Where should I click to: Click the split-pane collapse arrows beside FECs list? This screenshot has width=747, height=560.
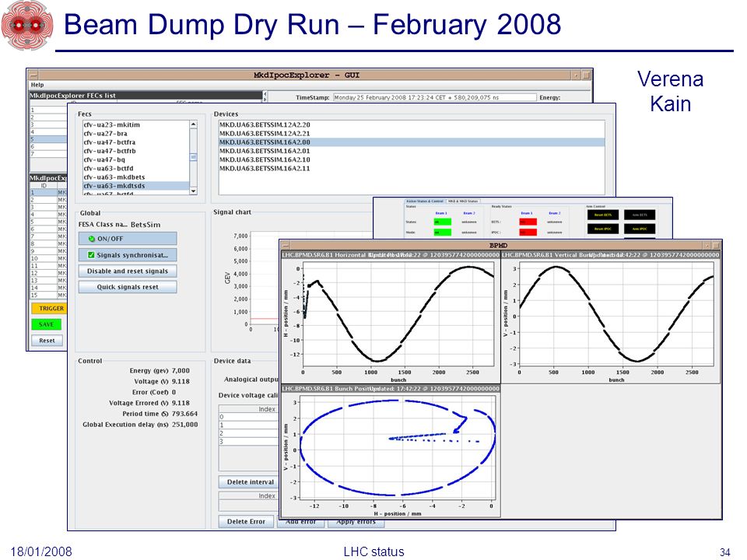click(265, 96)
